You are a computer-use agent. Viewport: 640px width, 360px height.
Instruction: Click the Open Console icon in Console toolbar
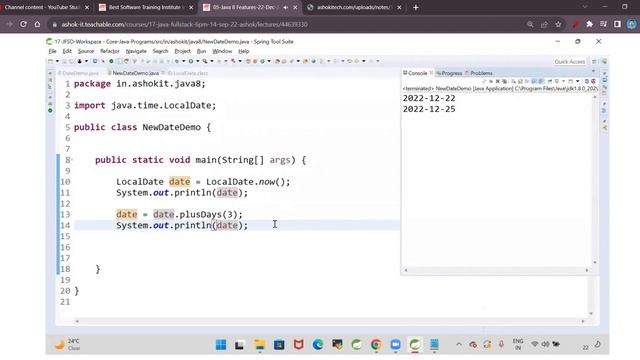pos(571,81)
